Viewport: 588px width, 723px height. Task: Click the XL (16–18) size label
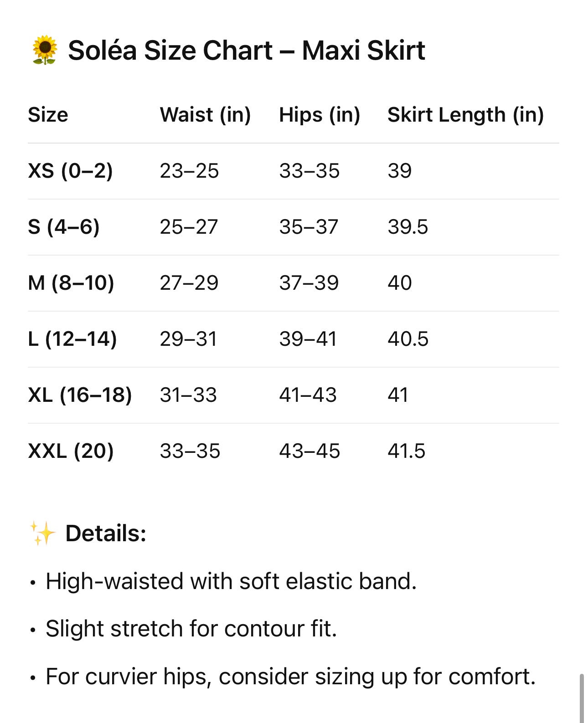[x=80, y=395]
